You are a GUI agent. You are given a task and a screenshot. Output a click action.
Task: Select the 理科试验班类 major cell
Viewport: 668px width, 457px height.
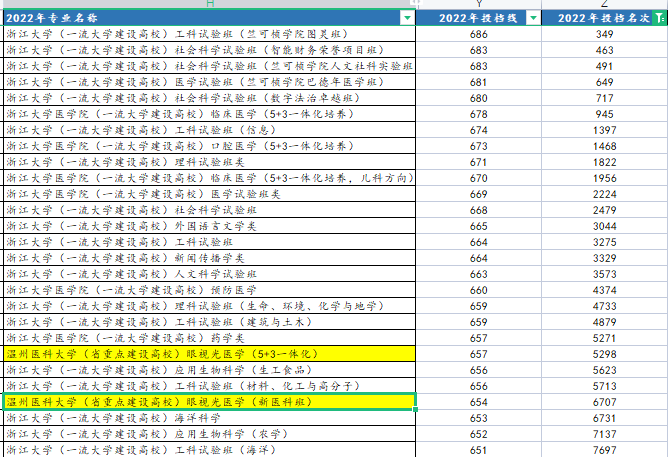(209, 162)
